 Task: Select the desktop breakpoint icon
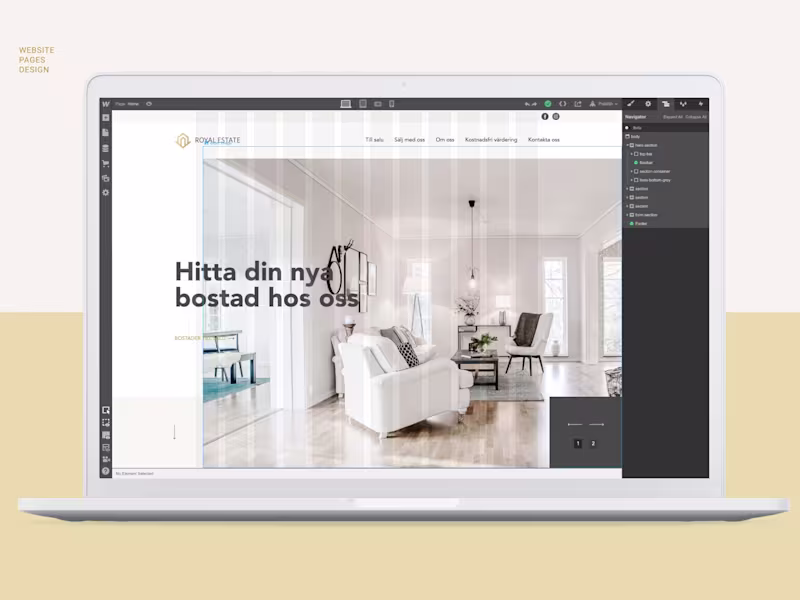click(345, 103)
